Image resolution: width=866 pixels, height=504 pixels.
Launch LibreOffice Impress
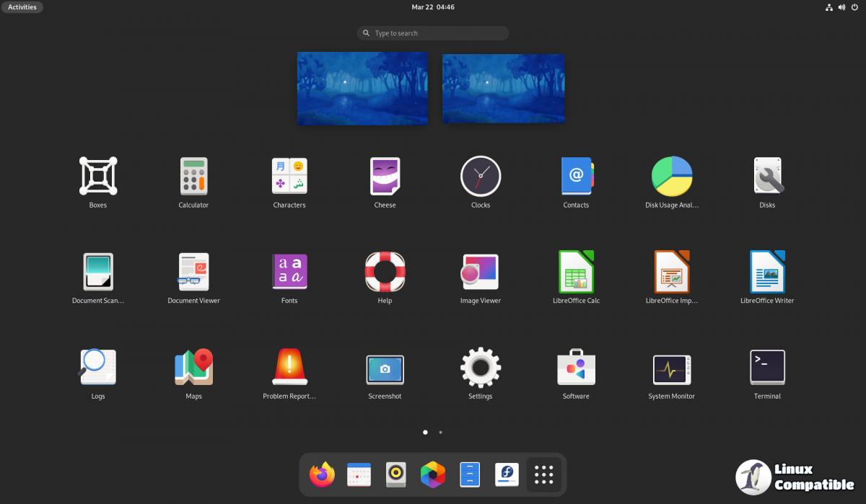[672, 272]
